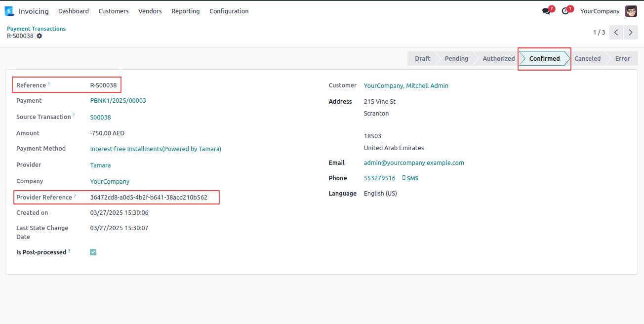
Task: Click the admin@yourcompany.example.com email link
Action: click(414, 163)
